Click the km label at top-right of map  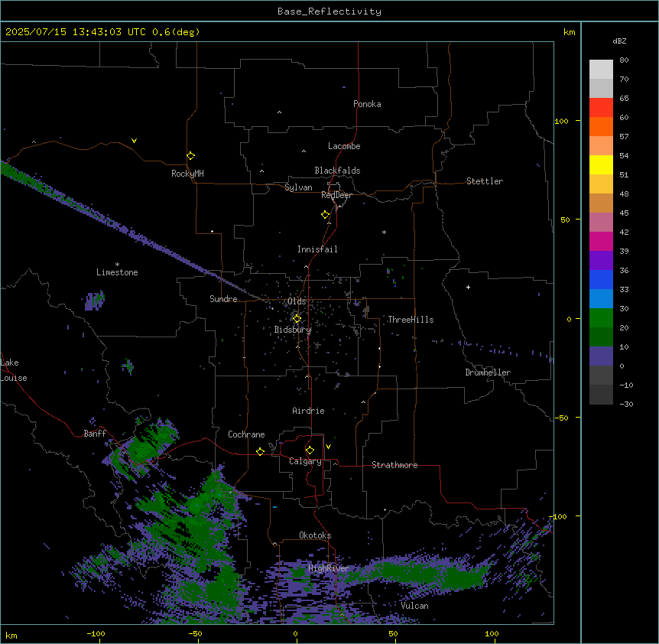[x=570, y=32]
